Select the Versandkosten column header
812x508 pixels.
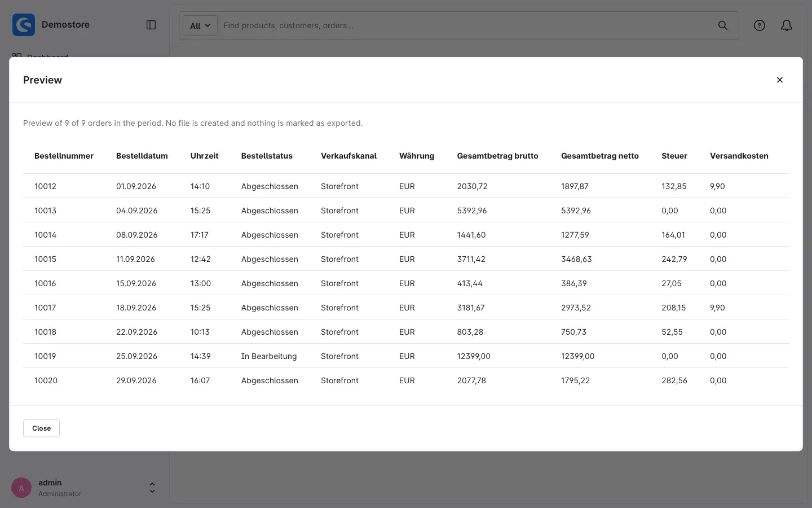[x=739, y=156]
